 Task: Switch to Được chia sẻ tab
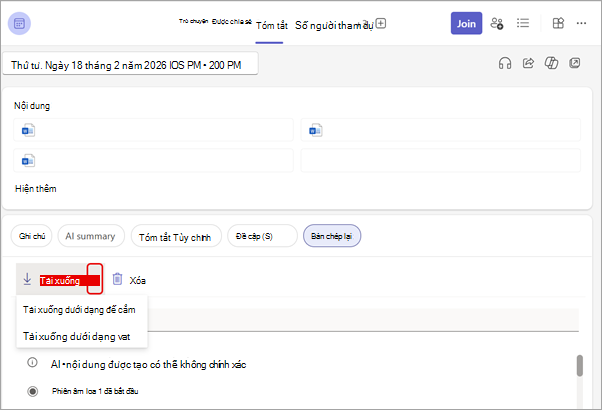(x=232, y=21)
